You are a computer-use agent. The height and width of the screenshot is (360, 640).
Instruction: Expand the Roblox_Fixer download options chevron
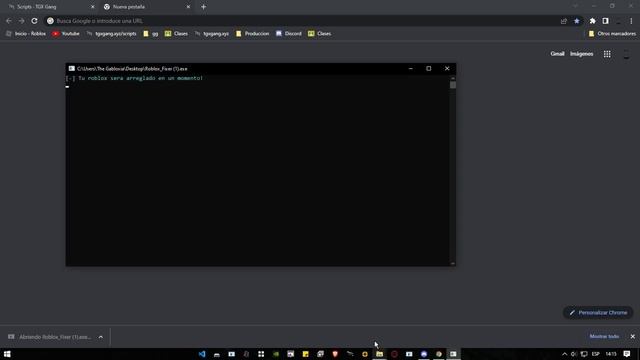[100, 337]
